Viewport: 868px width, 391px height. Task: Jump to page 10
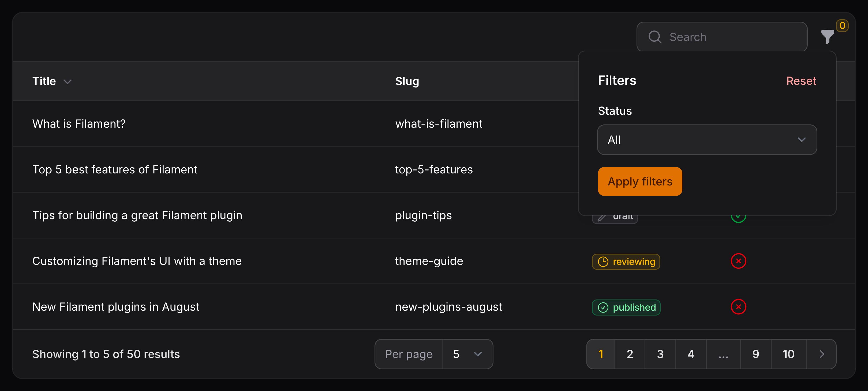788,354
